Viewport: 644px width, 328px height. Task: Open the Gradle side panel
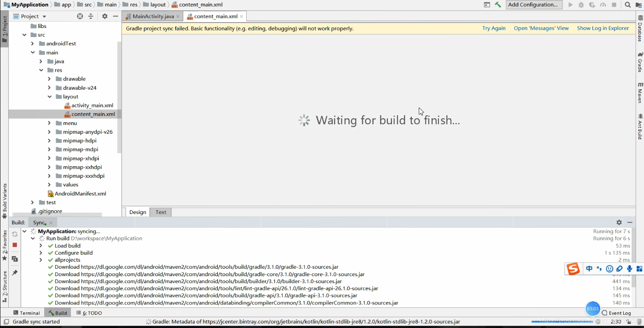coord(640,62)
